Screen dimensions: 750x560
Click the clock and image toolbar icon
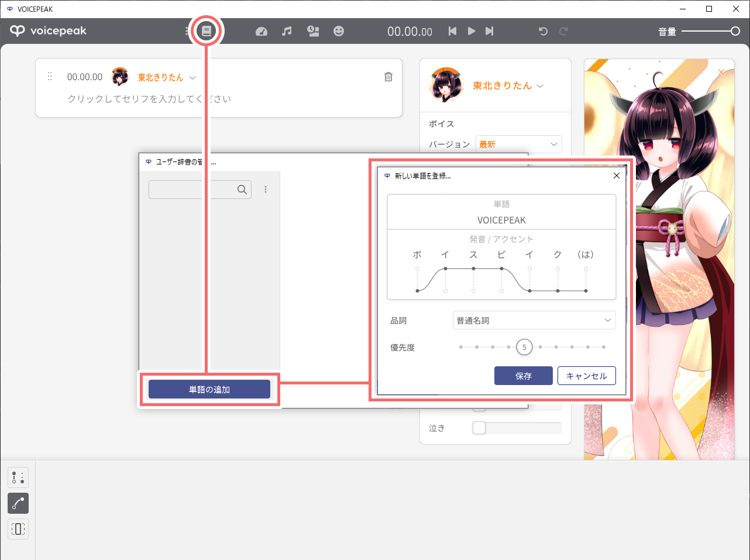pyautogui.click(x=313, y=31)
